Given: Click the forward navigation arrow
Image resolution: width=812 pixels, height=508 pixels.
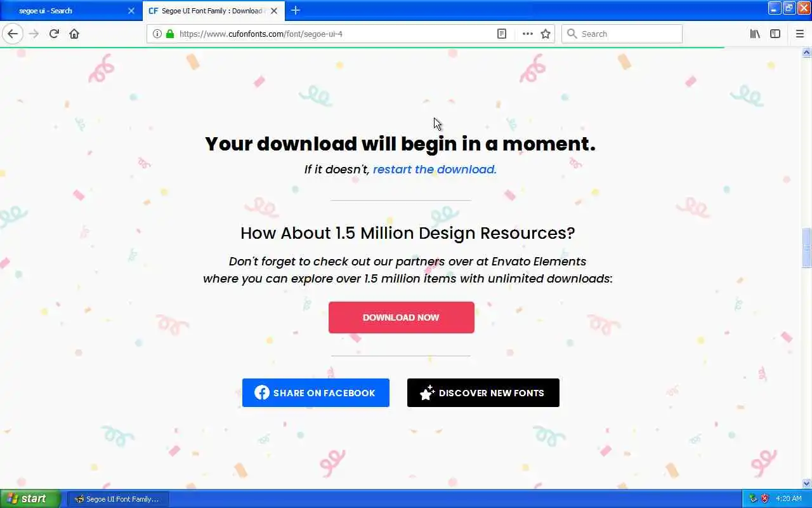Looking at the screenshot, I should click(34, 34).
